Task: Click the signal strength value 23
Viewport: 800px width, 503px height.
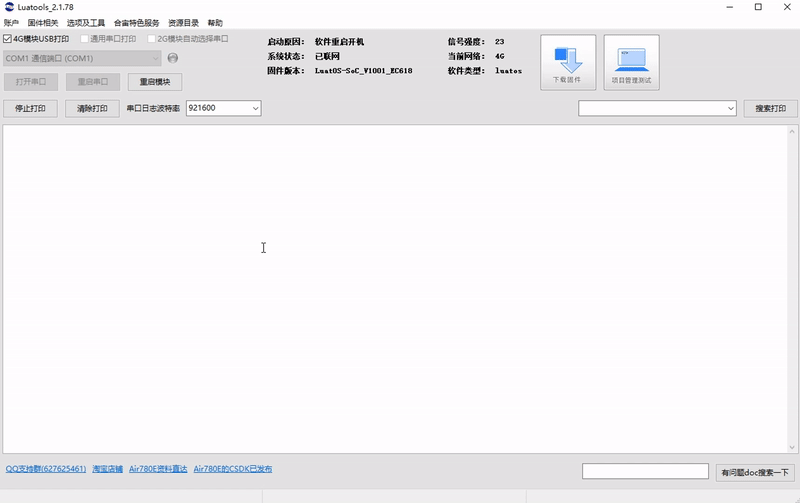Action: click(499, 42)
